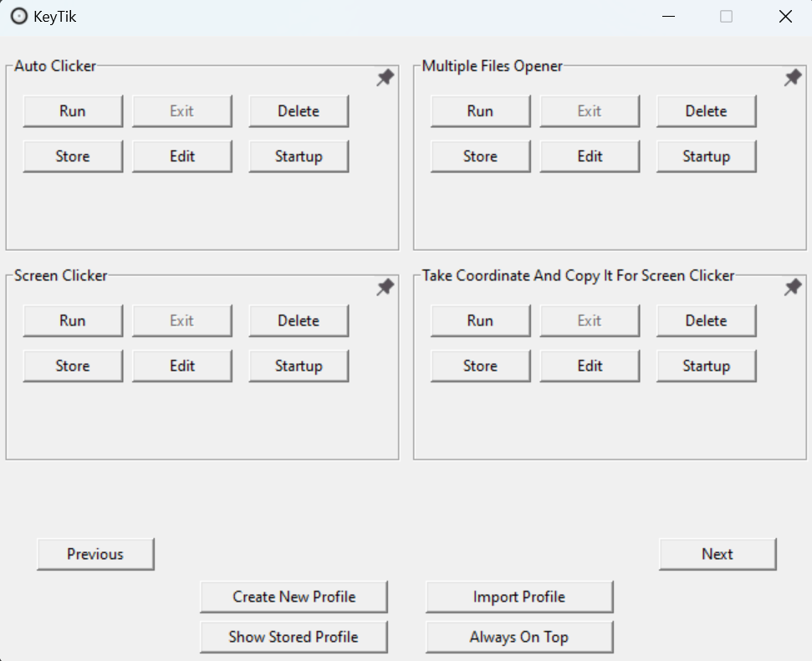Set Take Coordinate profile to Startup
Image resolution: width=812 pixels, height=661 pixels.
707,366
